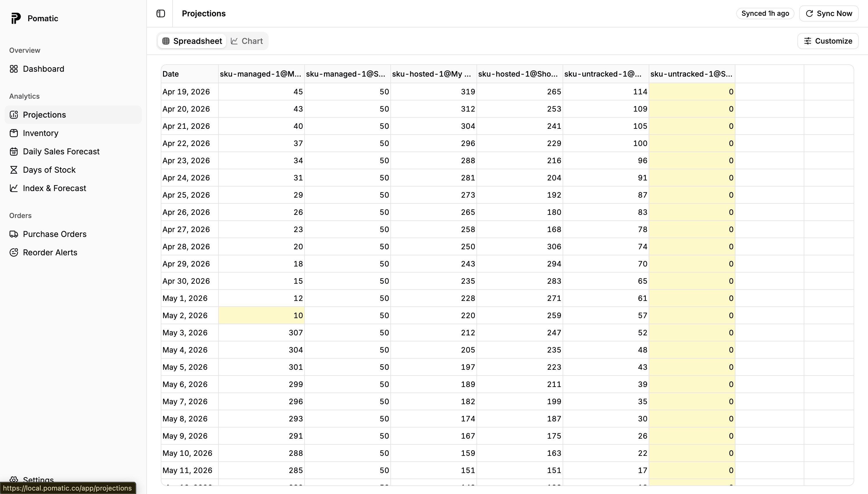Viewport: 868px width, 494px height.
Task: Select Projections in the sidebar
Action: pyautogui.click(x=73, y=115)
